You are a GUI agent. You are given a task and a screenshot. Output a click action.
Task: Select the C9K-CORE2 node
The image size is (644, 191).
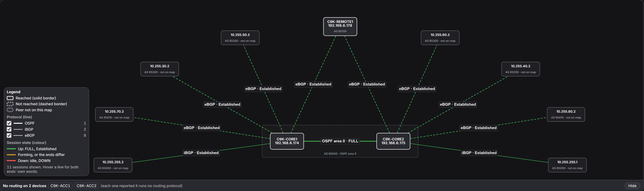(393, 141)
